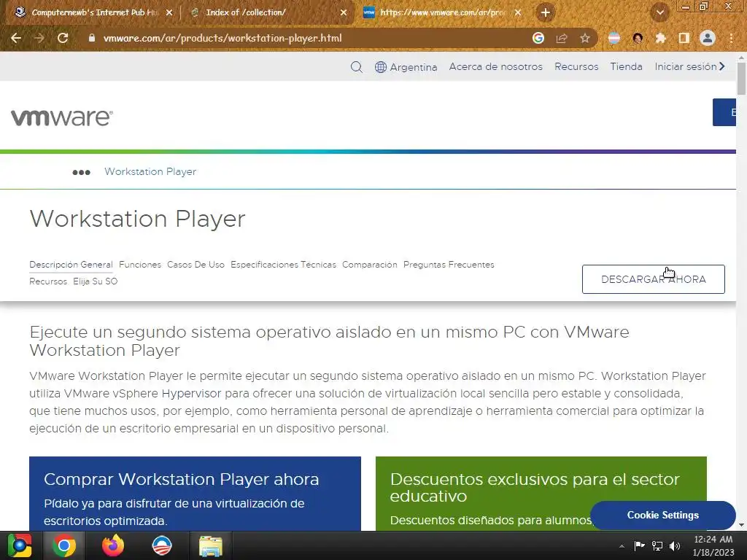Open the tab search dropdown

(659, 12)
